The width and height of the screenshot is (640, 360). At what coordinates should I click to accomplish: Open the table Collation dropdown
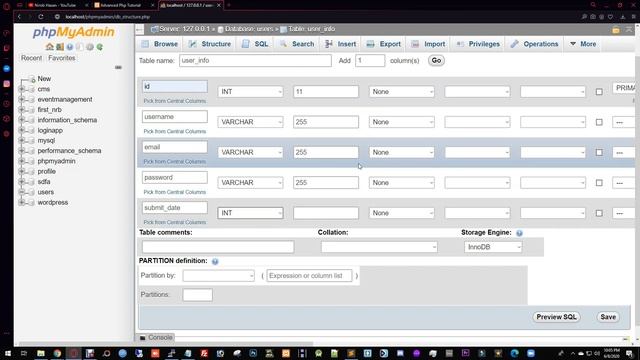(x=379, y=247)
